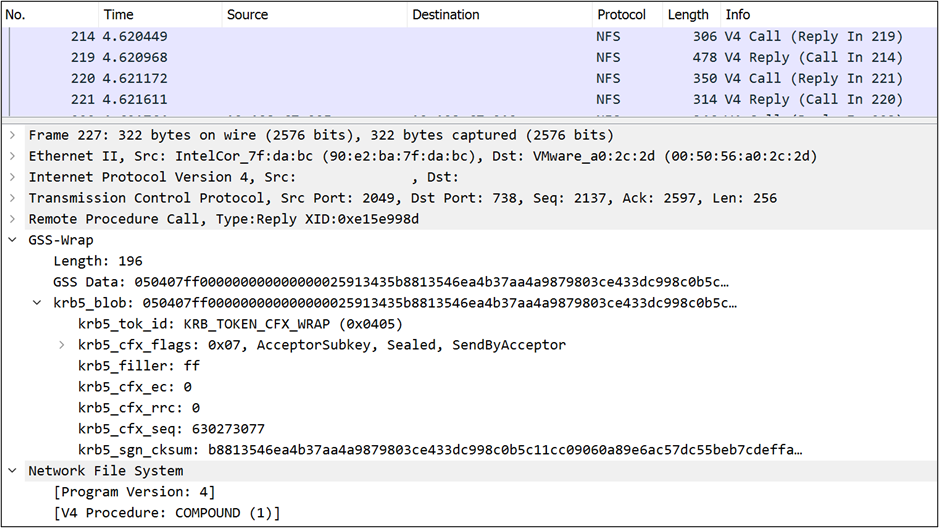Select the 'krb5_cfx_ec: 0' row

point(135,387)
